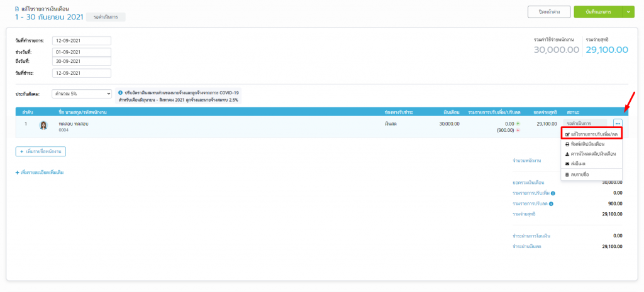Click the employee avatar icon for ทดสอบ
The image size is (644, 292).
44,125
